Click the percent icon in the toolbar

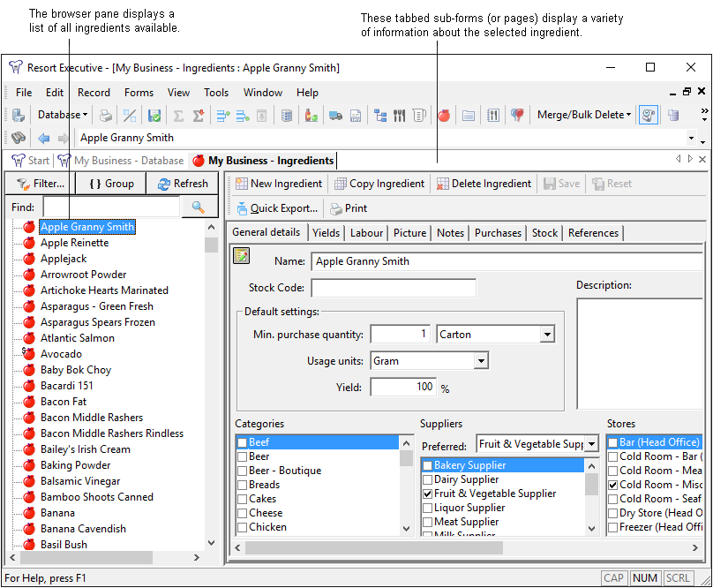(x=130, y=115)
